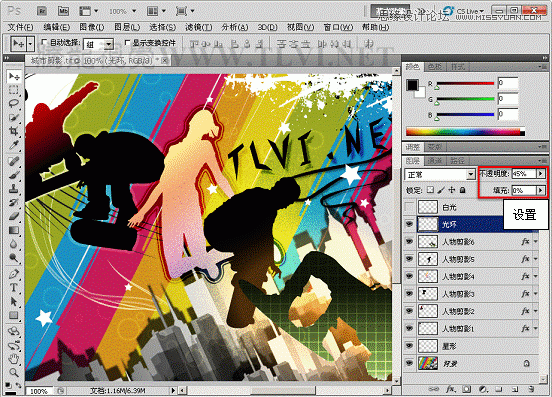Image resolution: width=552 pixels, height=397 pixels.
Task: Select the Crop tool
Action: [x=14, y=131]
